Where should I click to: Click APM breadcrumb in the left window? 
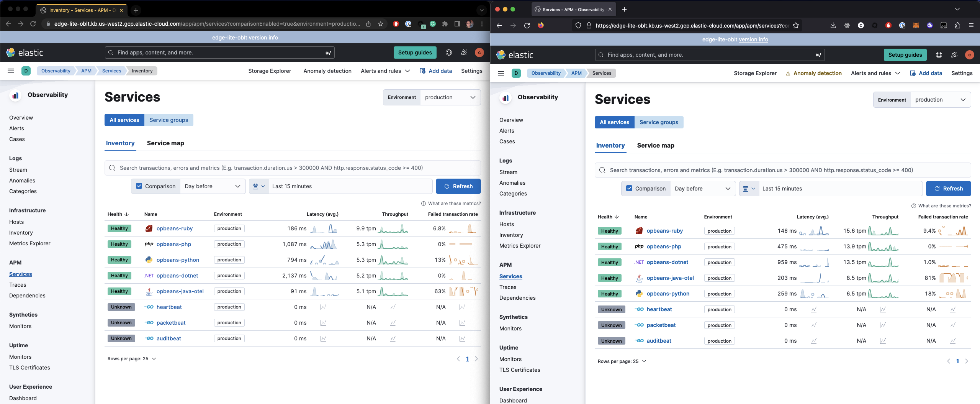click(x=86, y=71)
